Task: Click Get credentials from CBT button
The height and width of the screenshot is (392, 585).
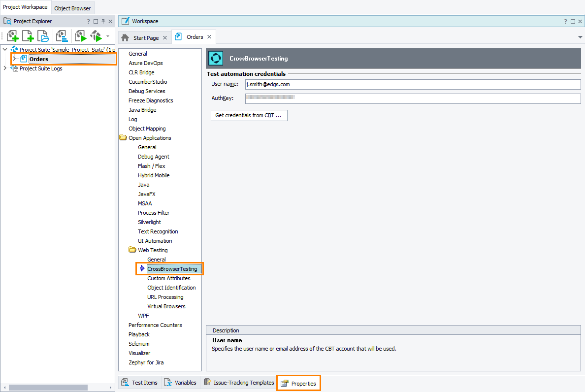Action: click(249, 115)
